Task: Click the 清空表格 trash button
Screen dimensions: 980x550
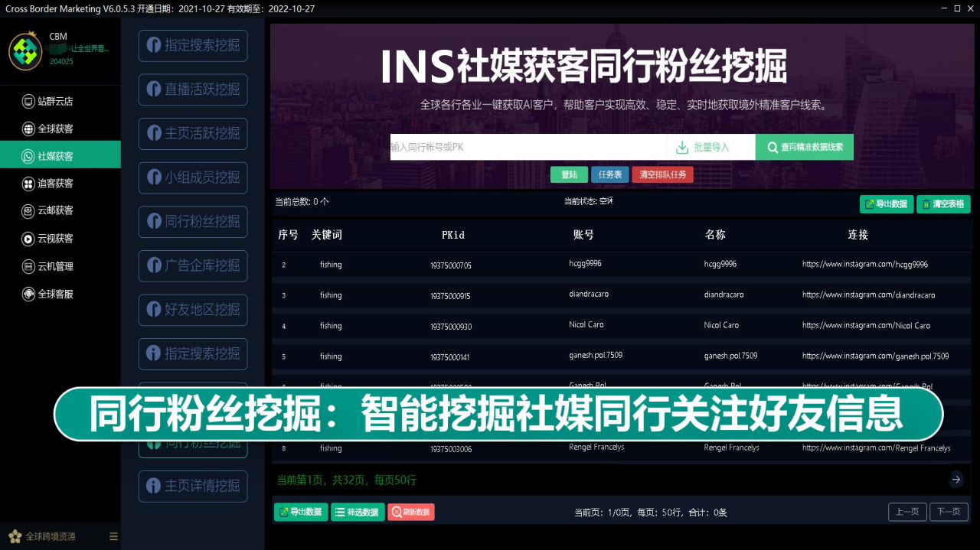Action: coord(943,204)
